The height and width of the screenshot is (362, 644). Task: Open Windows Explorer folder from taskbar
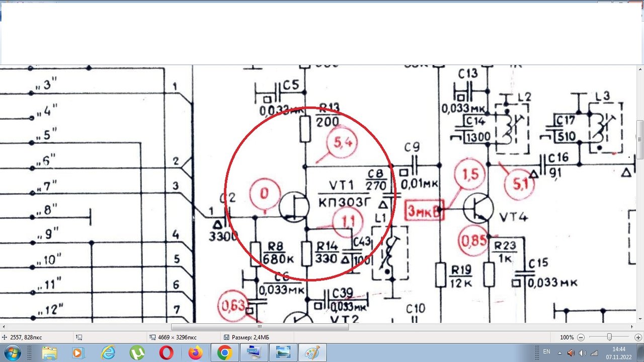point(49,353)
